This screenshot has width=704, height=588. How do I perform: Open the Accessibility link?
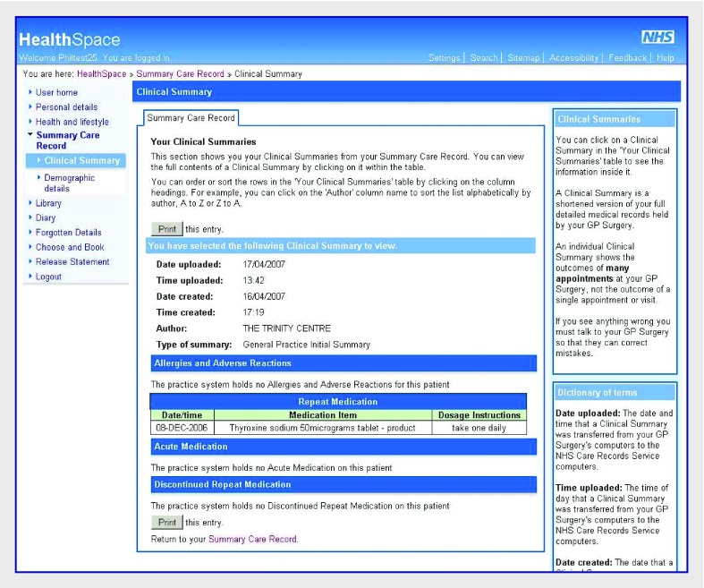pos(573,58)
